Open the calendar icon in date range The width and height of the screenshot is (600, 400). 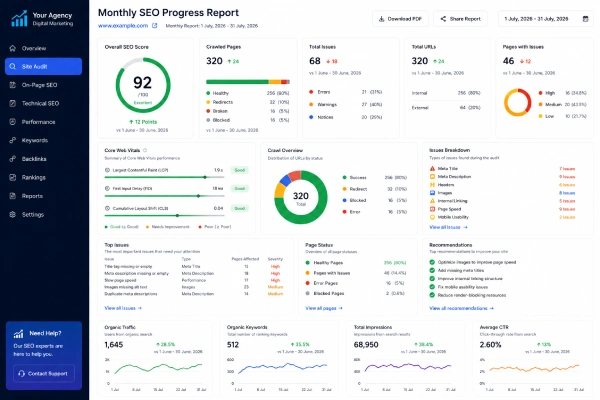(585, 19)
